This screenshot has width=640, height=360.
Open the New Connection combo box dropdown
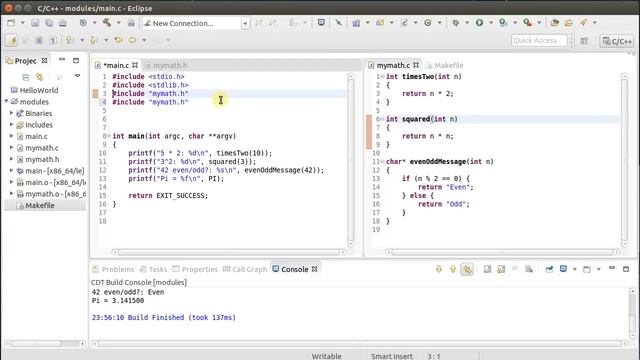pyautogui.click(x=245, y=23)
